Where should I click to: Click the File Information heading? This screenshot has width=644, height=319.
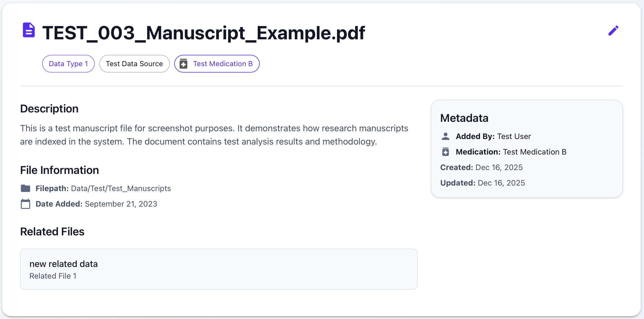click(59, 170)
